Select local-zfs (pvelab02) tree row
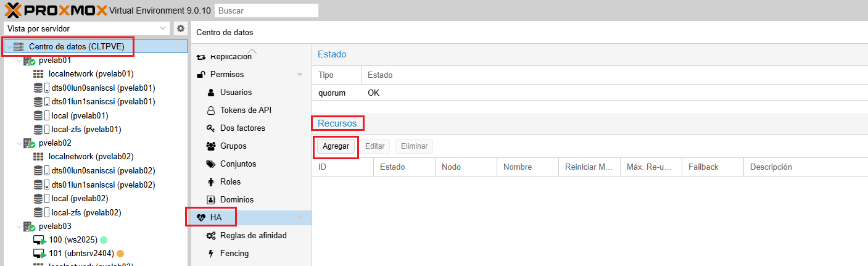 [96, 212]
